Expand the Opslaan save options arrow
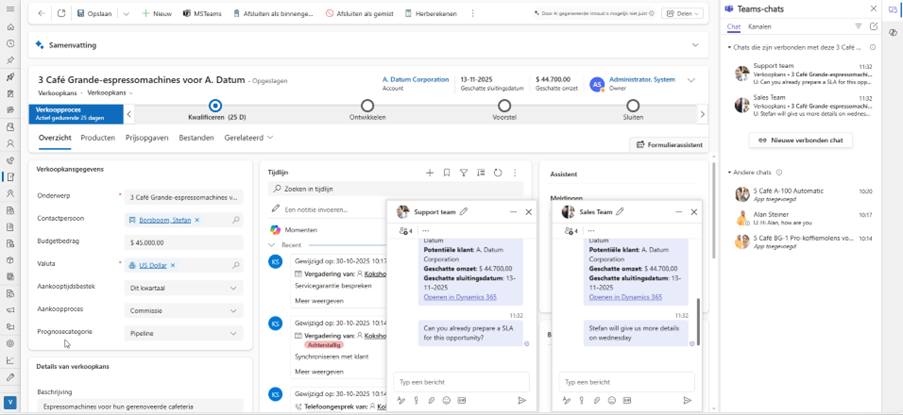 (x=127, y=13)
